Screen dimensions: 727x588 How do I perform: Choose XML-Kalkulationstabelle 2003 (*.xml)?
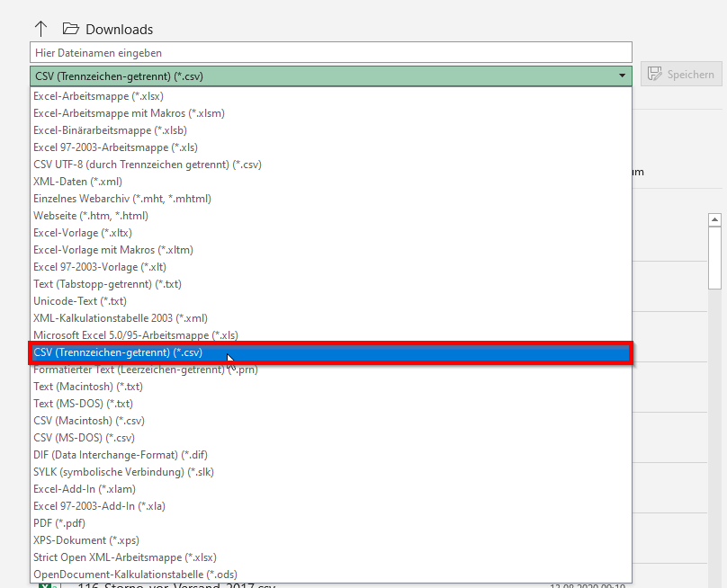330,318
